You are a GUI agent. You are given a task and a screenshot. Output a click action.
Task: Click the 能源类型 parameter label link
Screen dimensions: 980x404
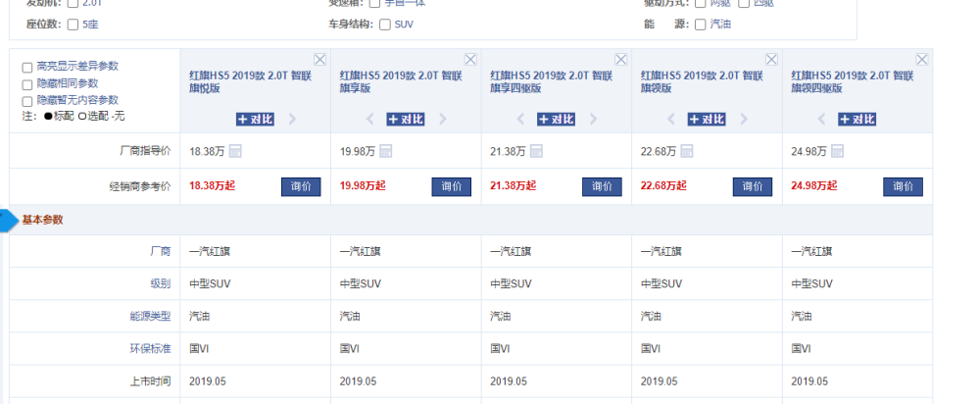pos(151,317)
